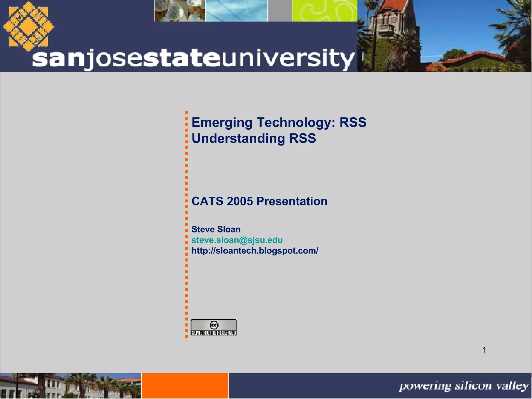This screenshot has width=532, height=399.
Task: Select the campus tower photo
Action: (x=444, y=36)
